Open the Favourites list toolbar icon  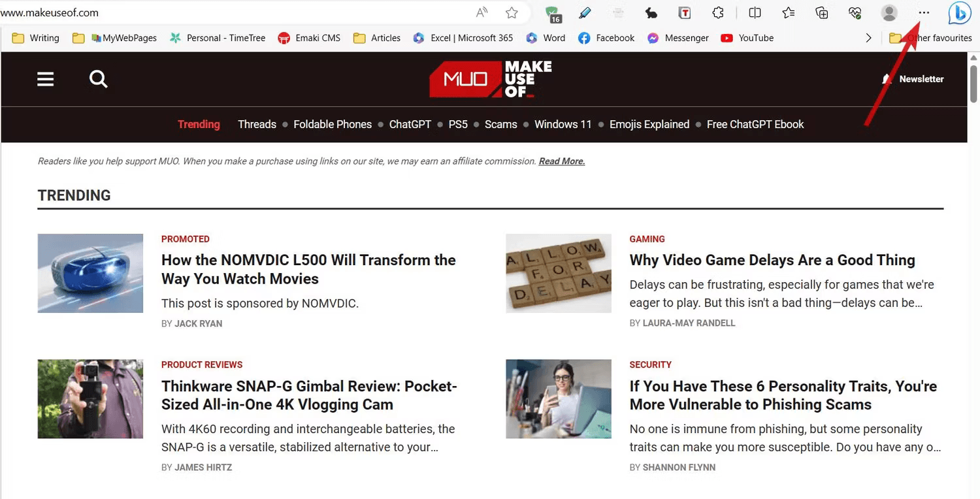789,12
